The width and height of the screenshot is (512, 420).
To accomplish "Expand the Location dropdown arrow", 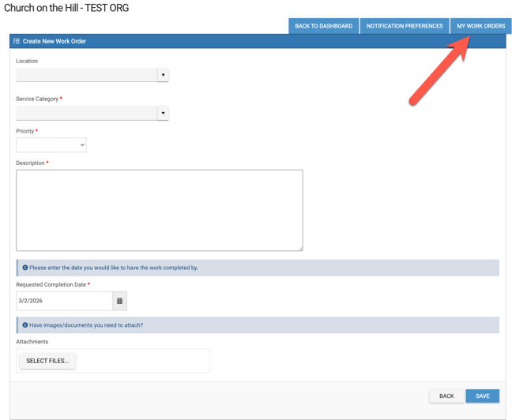I will point(163,75).
